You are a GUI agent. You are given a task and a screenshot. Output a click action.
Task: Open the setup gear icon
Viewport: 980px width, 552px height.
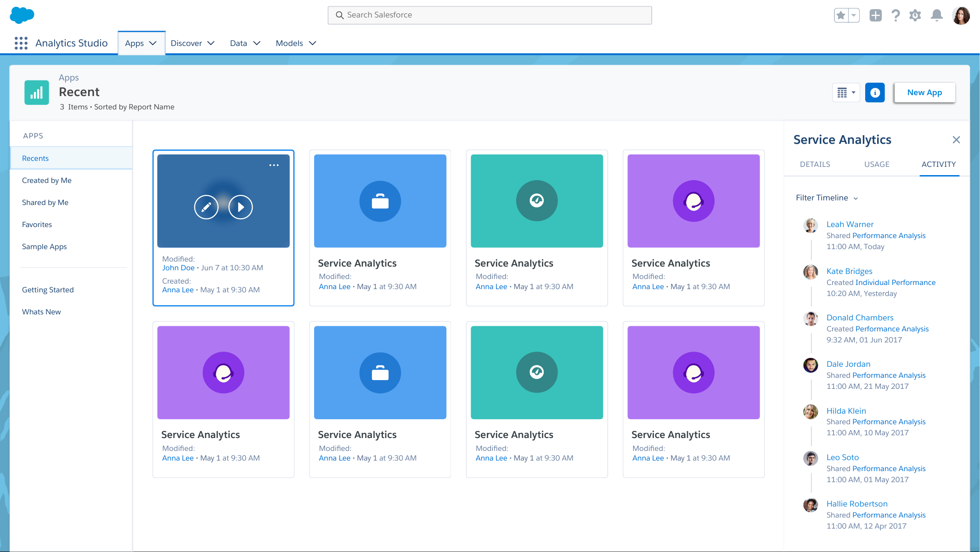click(x=915, y=16)
